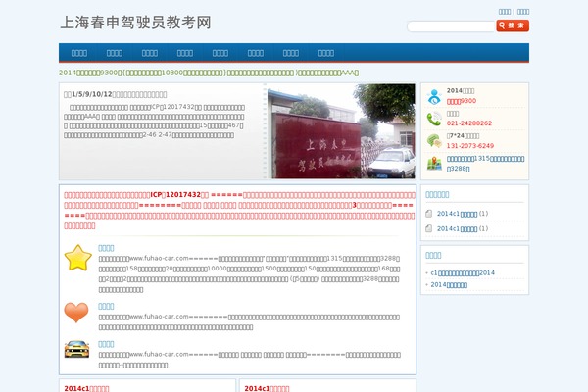This screenshot has width=588, height=392.
Task: Click the phone number 021-24288262
Action: click(x=469, y=123)
